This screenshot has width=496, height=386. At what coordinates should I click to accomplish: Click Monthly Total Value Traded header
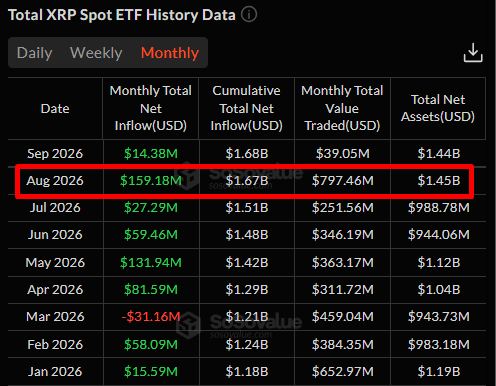[342, 108]
